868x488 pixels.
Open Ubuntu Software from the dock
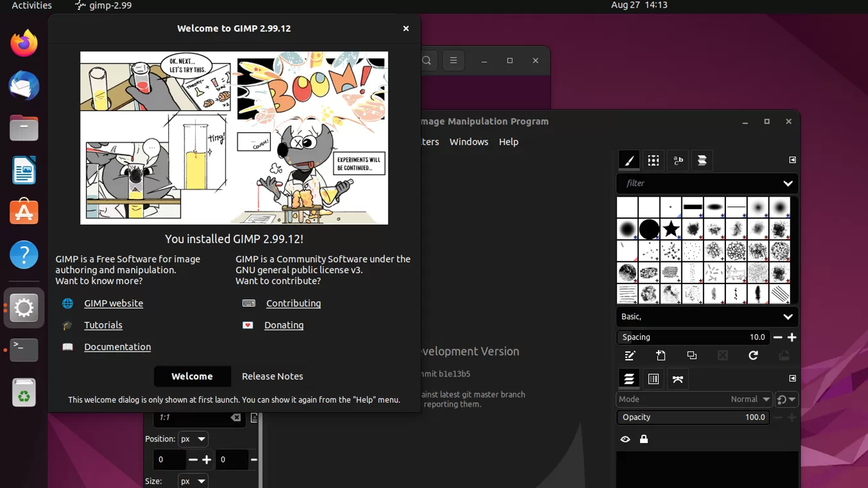click(24, 212)
